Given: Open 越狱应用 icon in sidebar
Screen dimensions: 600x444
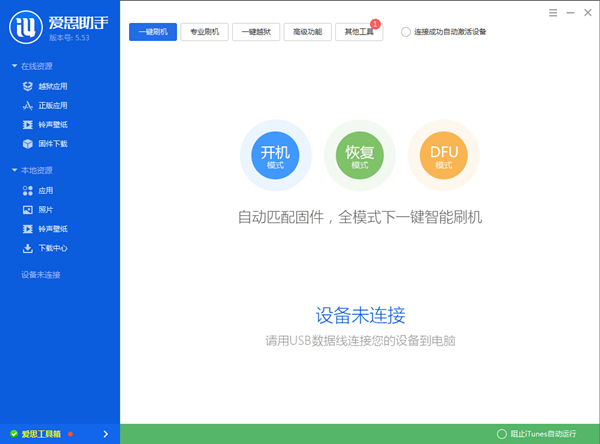Looking at the screenshot, I should point(28,87).
